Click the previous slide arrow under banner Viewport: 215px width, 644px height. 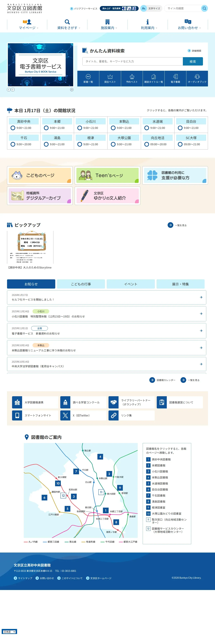(x=9, y=89)
